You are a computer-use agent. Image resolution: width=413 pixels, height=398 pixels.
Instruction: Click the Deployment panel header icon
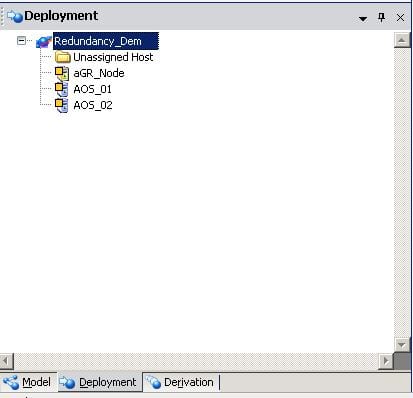[15, 16]
